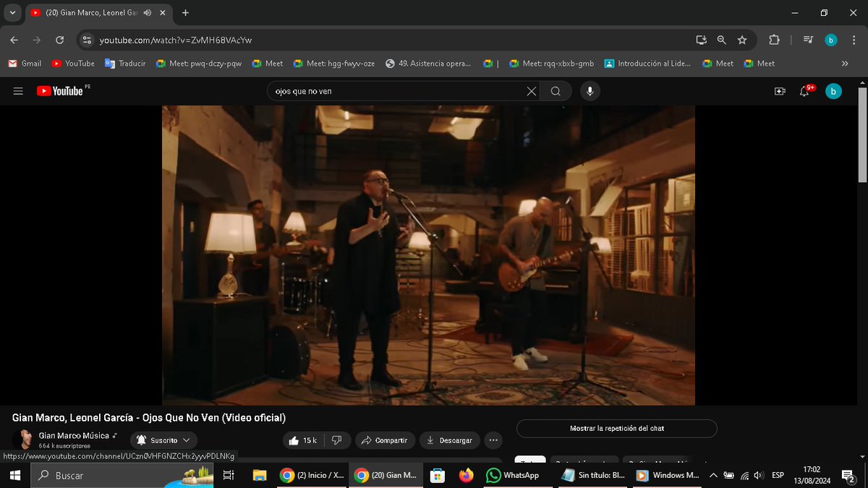The width and height of the screenshot is (868, 488).
Task: Click the video title Ojos Que No Ven
Action: tap(149, 418)
